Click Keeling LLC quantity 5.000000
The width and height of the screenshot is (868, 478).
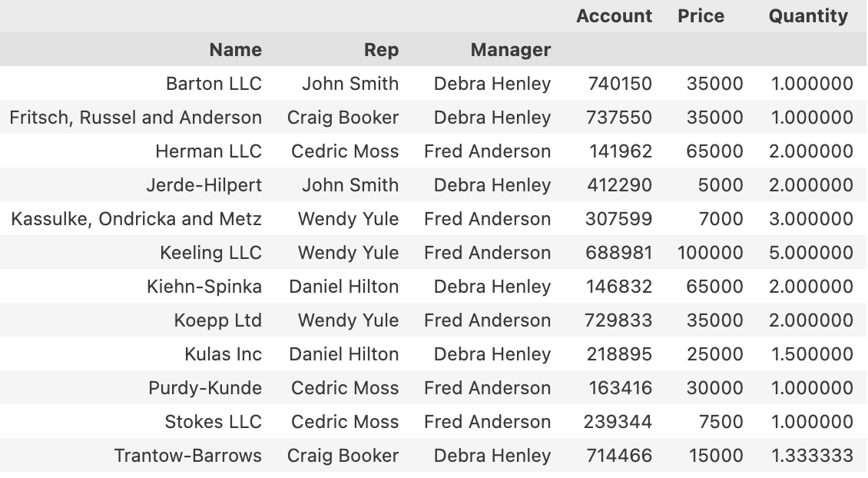click(810, 253)
